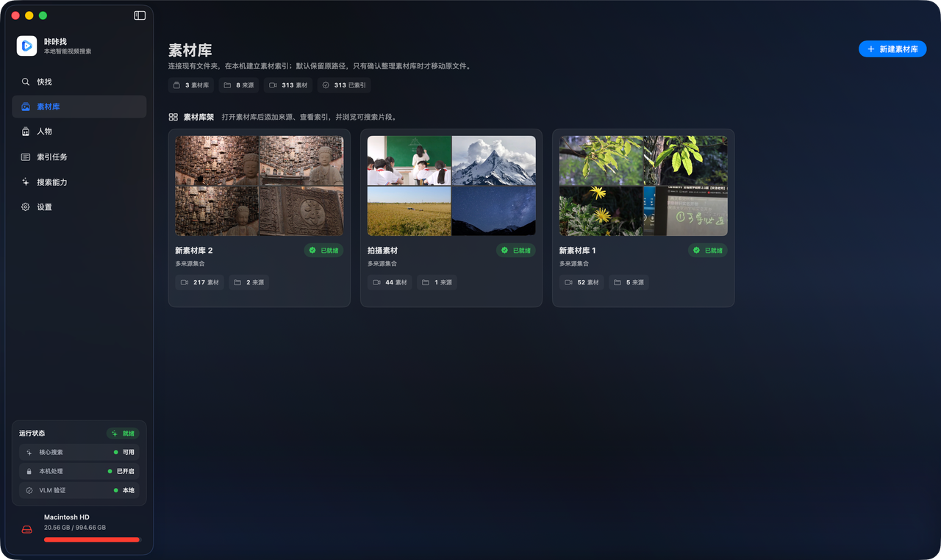
Task: Open the 拍摄素材 library thumbnail
Action: pyautogui.click(x=451, y=185)
